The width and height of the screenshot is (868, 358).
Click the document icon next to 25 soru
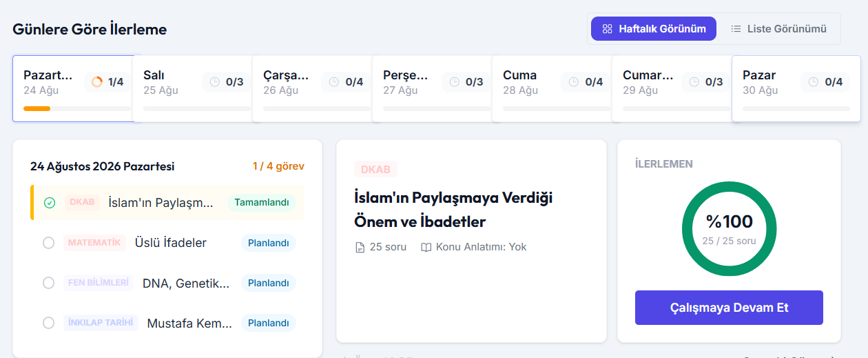coord(360,247)
